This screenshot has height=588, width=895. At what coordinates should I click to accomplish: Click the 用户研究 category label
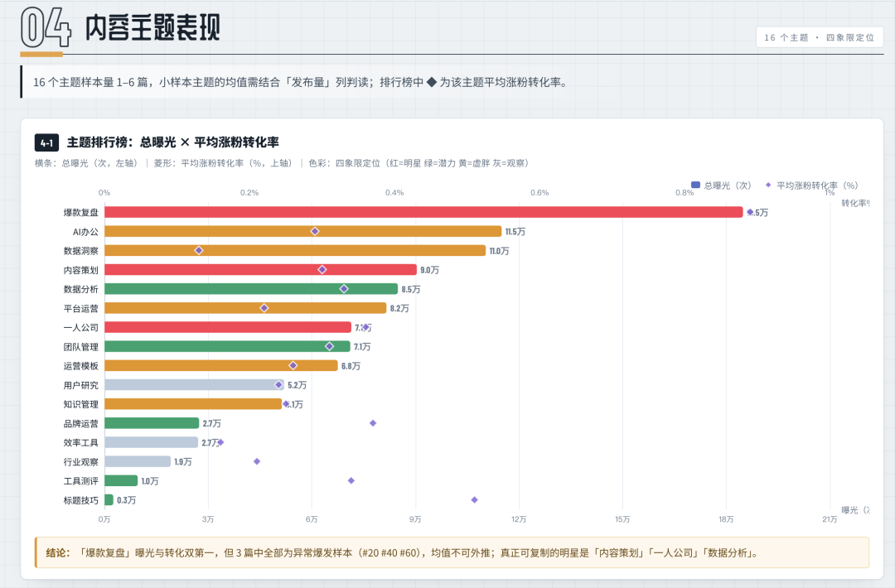(x=80, y=385)
